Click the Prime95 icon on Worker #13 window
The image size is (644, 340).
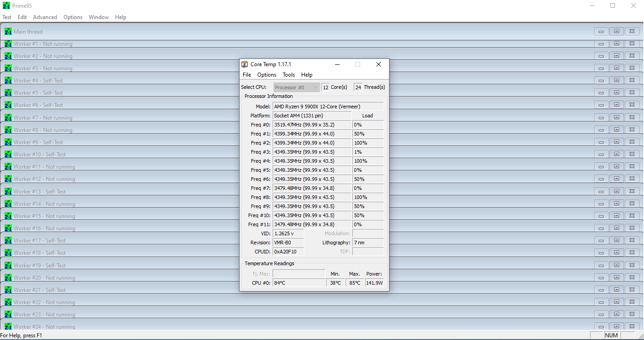point(8,191)
